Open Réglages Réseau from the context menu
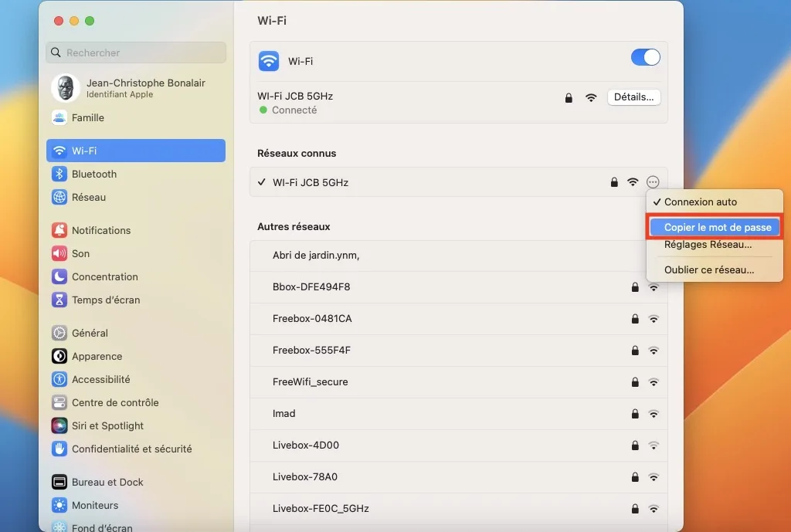Image resolution: width=791 pixels, height=532 pixels. pos(708,245)
